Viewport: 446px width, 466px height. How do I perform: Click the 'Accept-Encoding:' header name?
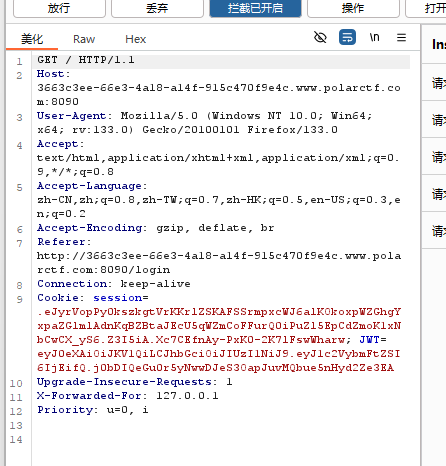pos(92,228)
